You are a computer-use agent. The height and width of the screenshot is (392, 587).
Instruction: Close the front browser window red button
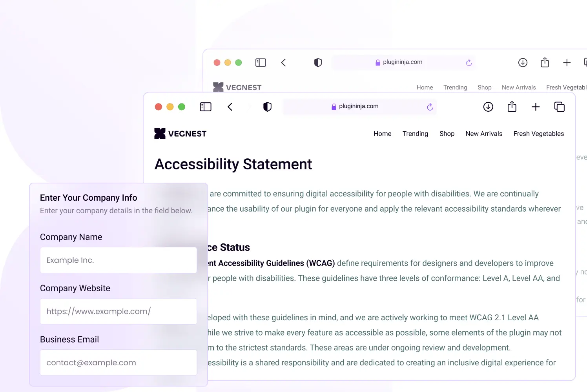pos(159,107)
